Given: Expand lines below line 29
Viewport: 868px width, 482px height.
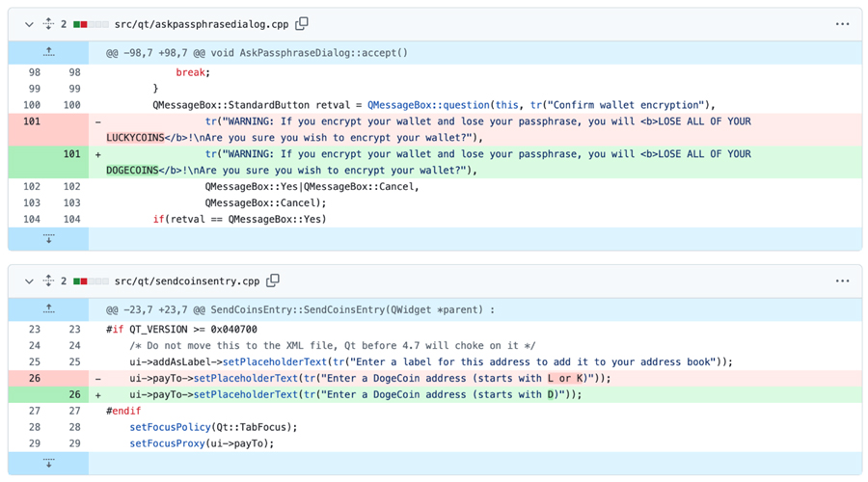Looking at the screenshot, I should (48, 463).
